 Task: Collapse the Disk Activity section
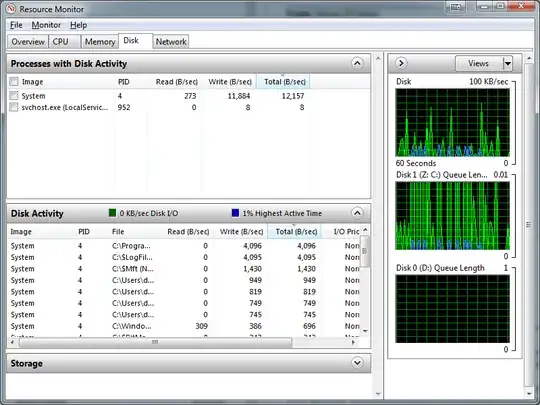(x=357, y=213)
